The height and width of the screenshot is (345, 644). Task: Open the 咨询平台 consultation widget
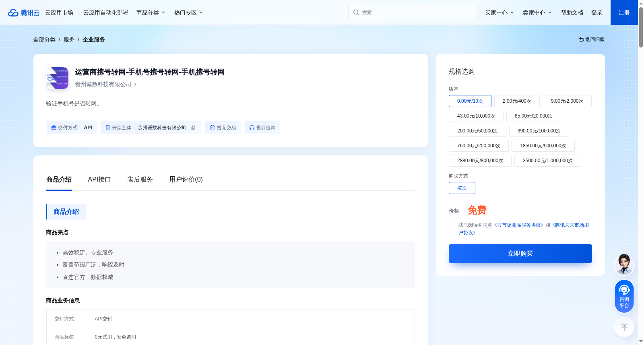[x=624, y=296]
